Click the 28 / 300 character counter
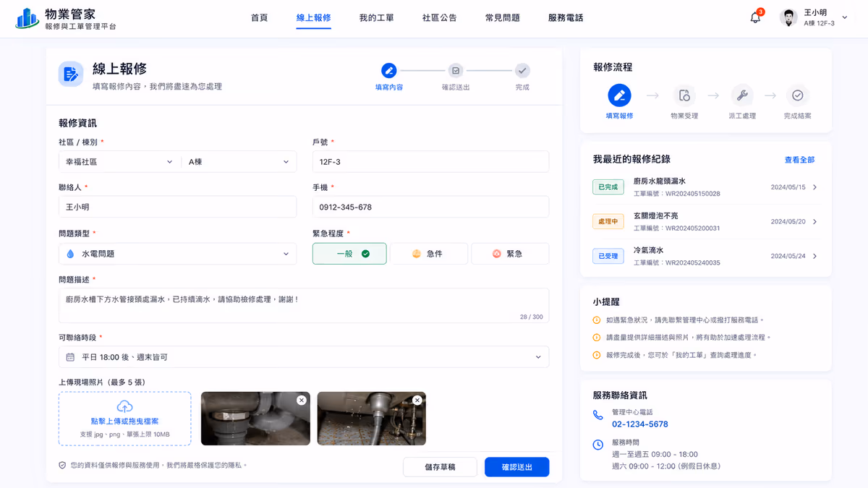868x488 pixels. [x=531, y=317]
